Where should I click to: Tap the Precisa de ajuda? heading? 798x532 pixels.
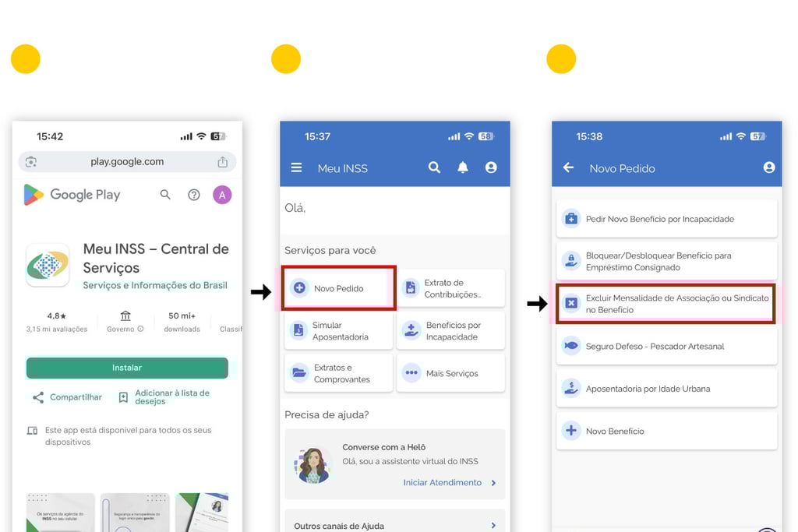click(x=327, y=415)
